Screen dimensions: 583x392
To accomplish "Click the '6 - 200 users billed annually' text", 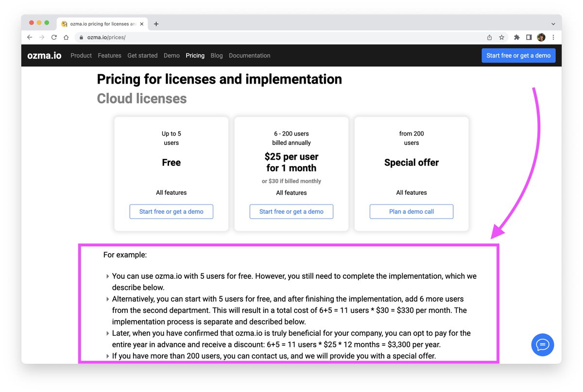I will (291, 138).
